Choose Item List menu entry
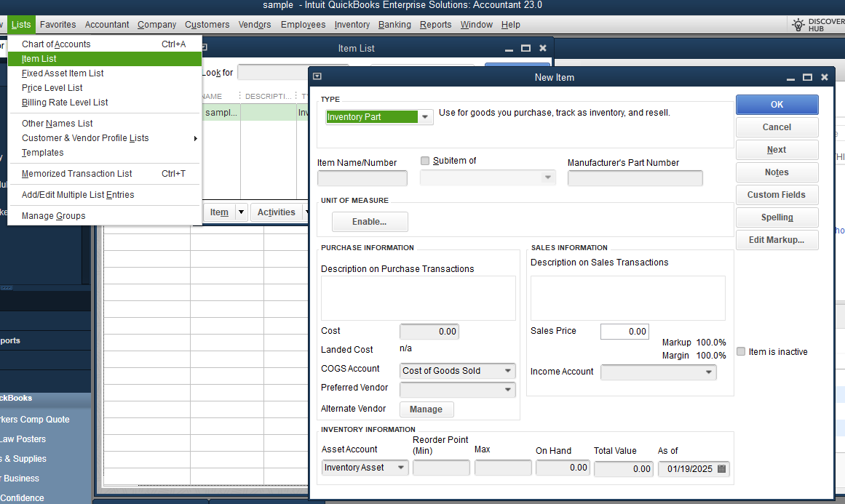845x504 pixels. [105, 59]
